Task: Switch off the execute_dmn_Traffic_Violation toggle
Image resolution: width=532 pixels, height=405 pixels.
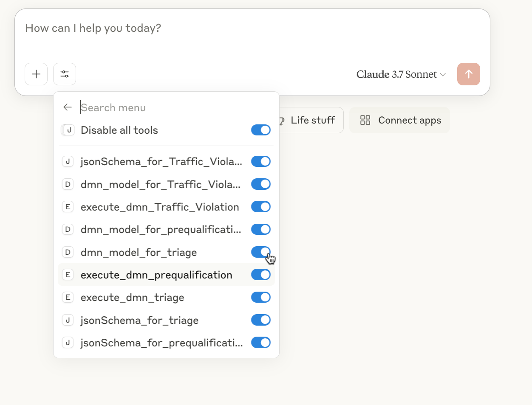Action: (260, 207)
